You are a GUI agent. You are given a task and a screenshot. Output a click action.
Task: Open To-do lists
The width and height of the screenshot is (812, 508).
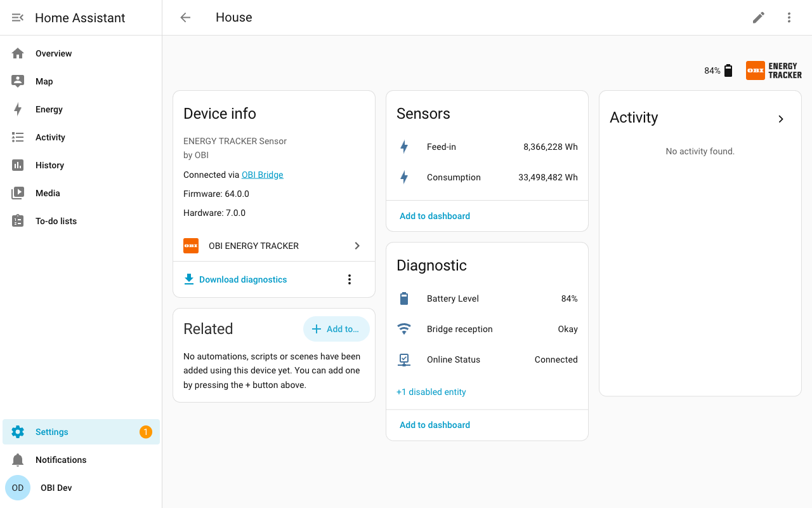pyautogui.click(x=81, y=221)
